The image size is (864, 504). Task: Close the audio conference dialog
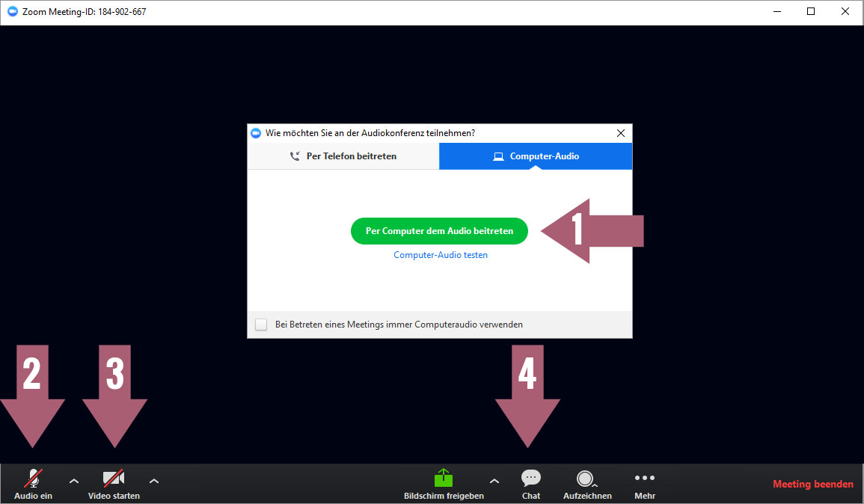click(x=620, y=133)
